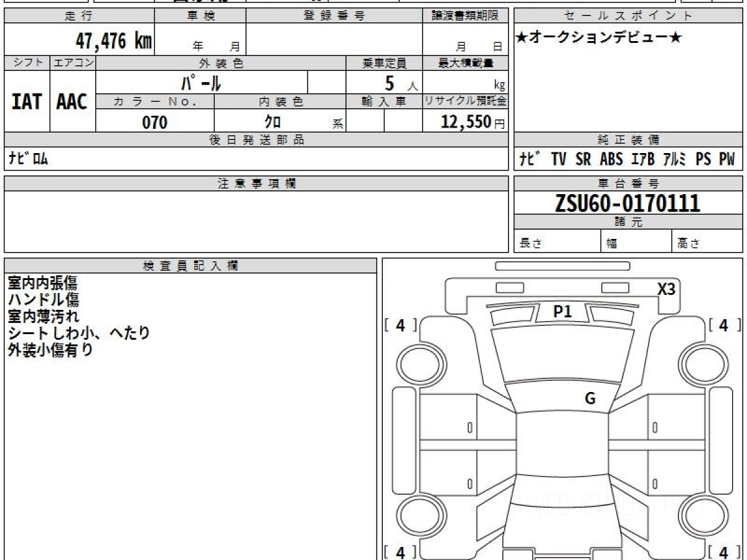Select the TV equipment item
The image size is (747, 560).
tap(558, 159)
